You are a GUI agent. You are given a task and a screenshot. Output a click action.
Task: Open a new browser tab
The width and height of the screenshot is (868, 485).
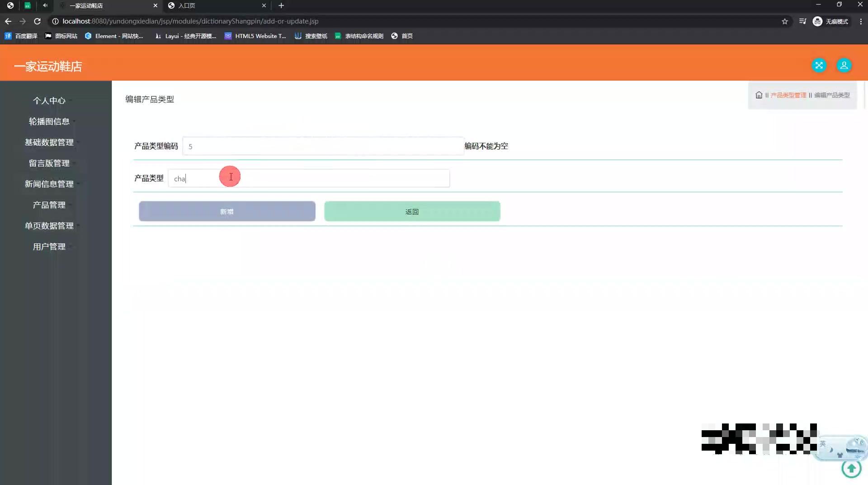(281, 5)
